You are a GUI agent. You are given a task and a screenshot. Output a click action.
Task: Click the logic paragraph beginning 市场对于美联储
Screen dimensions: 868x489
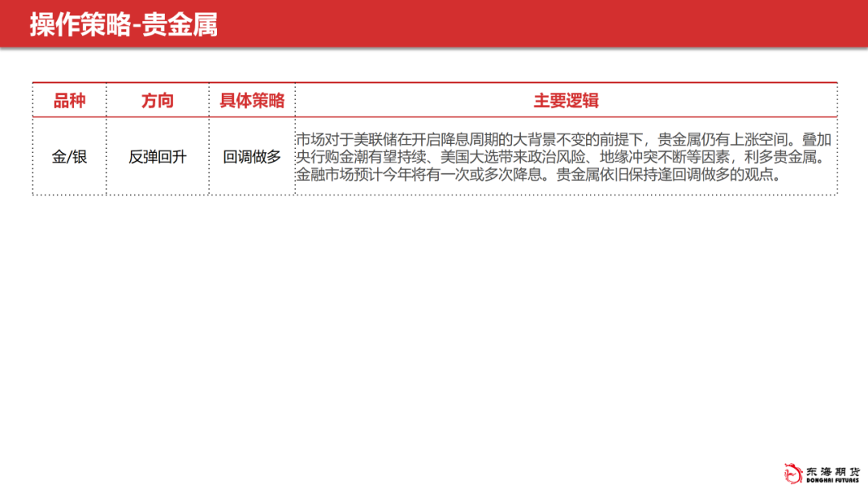(563, 158)
